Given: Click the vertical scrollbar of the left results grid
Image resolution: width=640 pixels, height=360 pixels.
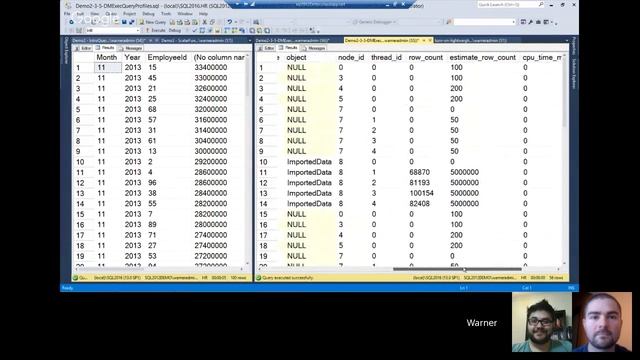Looking at the screenshot, I should 247,159.
